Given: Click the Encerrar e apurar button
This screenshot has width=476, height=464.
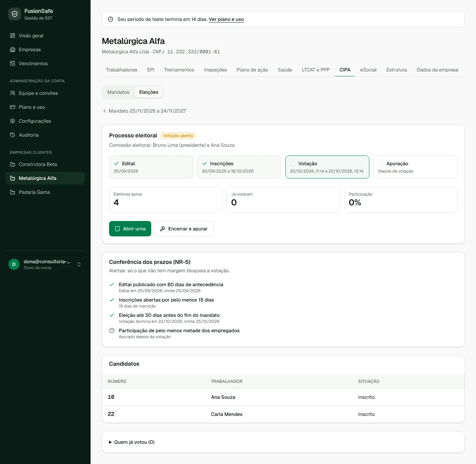Looking at the screenshot, I should pyautogui.click(x=184, y=229).
